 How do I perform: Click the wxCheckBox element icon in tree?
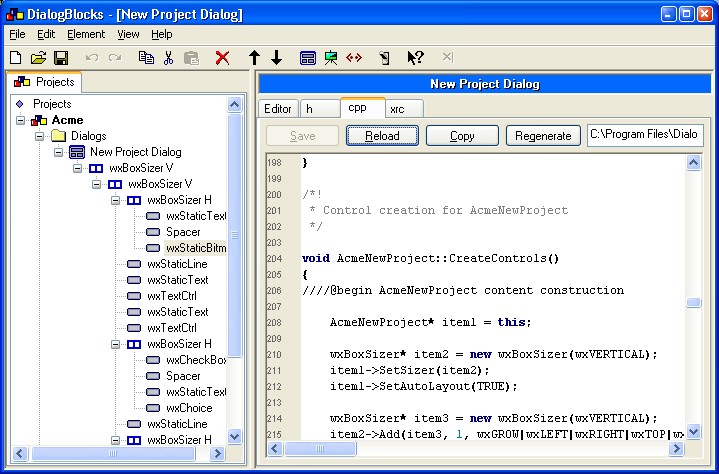click(153, 360)
